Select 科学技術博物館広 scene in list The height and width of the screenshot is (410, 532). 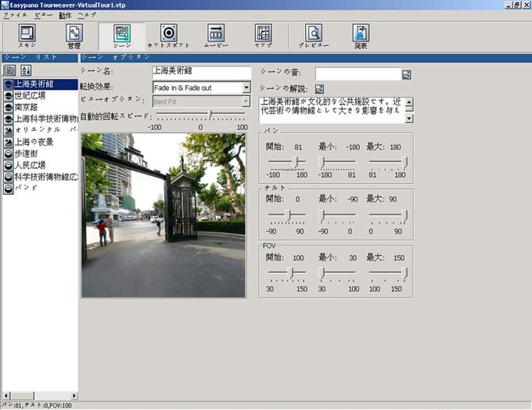(x=46, y=177)
